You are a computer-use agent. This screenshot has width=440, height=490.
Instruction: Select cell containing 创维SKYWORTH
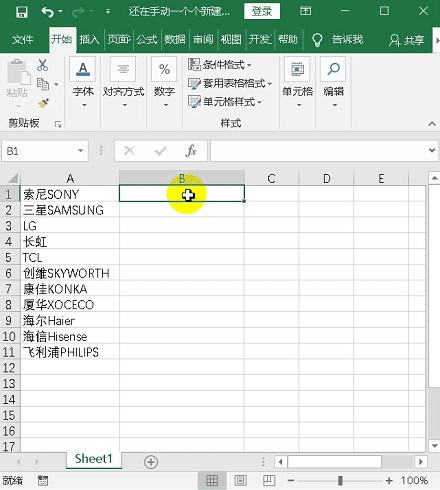[x=70, y=273]
